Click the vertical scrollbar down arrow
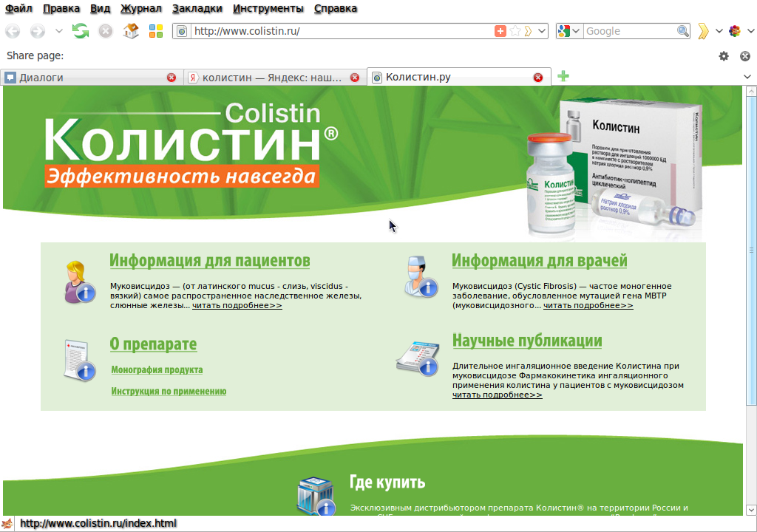The image size is (757, 532). 751,510
